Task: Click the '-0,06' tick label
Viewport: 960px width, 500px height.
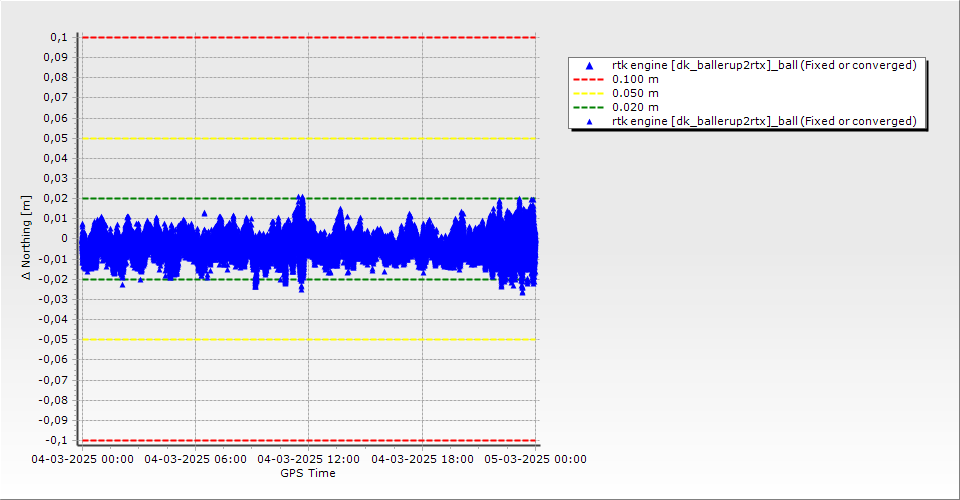Action: point(53,359)
